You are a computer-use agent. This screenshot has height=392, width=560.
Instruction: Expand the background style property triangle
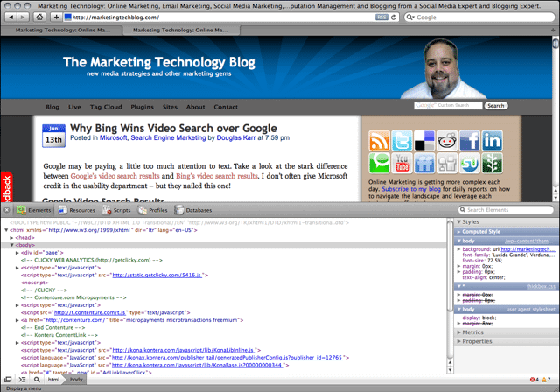pos(458,249)
